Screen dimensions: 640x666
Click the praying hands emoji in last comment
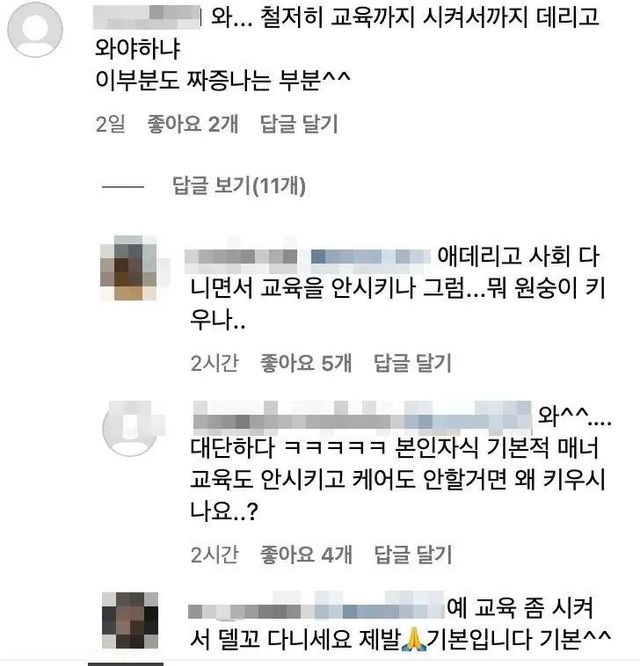click(413, 640)
